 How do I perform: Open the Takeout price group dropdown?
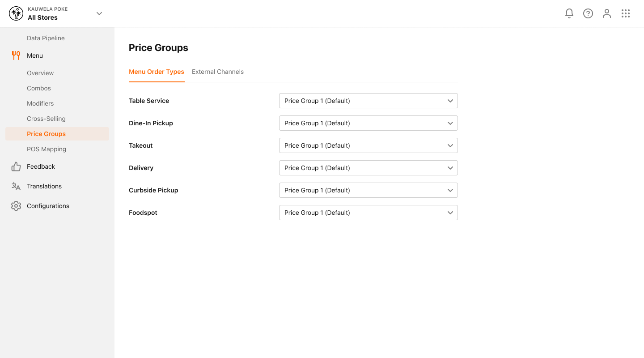point(369,145)
